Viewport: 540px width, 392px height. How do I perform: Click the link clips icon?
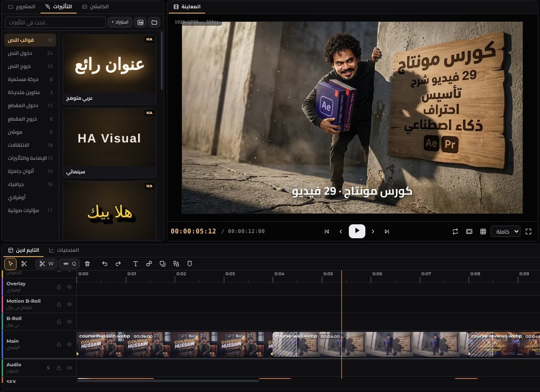pos(149,264)
